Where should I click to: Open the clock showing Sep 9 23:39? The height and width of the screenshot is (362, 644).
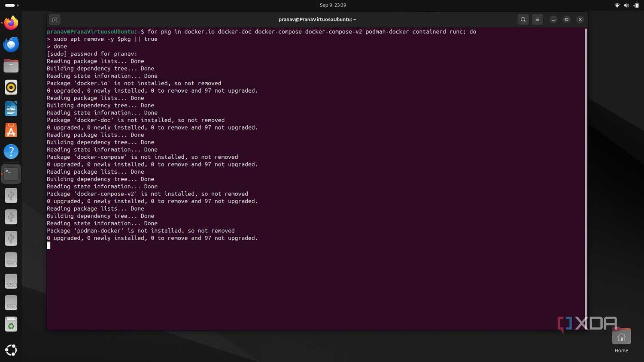333,5
